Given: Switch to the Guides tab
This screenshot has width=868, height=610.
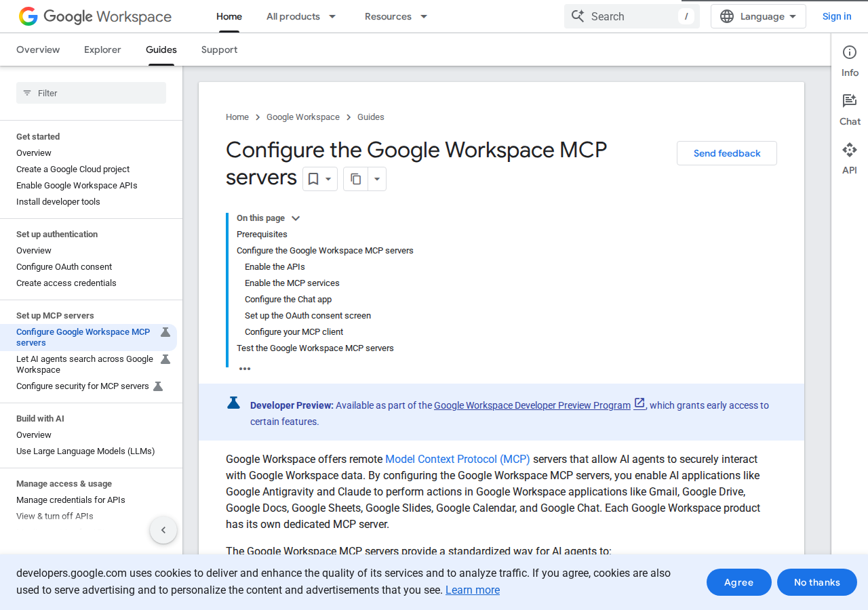Looking at the screenshot, I should [x=161, y=49].
